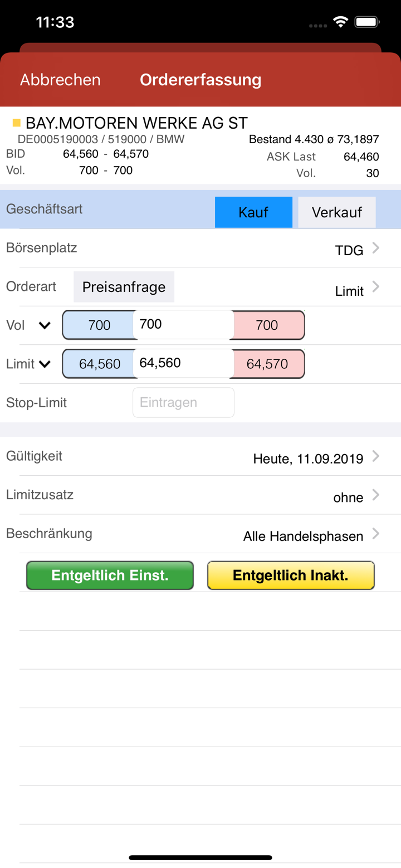Expand the Orderart Limit chevron
Screen dimensions: 401x868
[376, 287]
